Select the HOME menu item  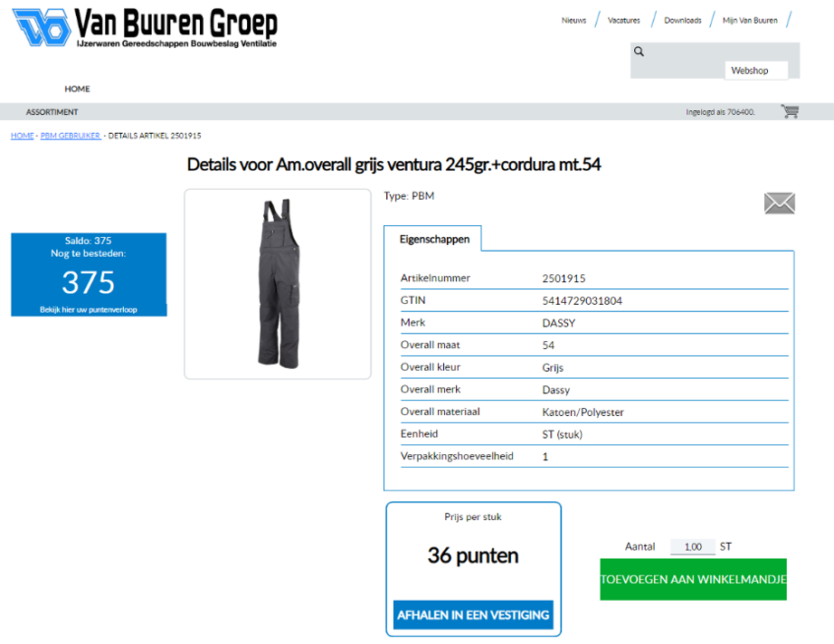(x=77, y=89)
